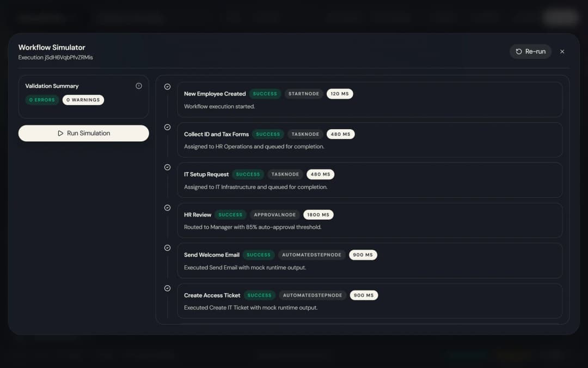This screenshot has height=368, width=588.
Task: Close the Workflow Simulator dialog
Action: [562, 51]
